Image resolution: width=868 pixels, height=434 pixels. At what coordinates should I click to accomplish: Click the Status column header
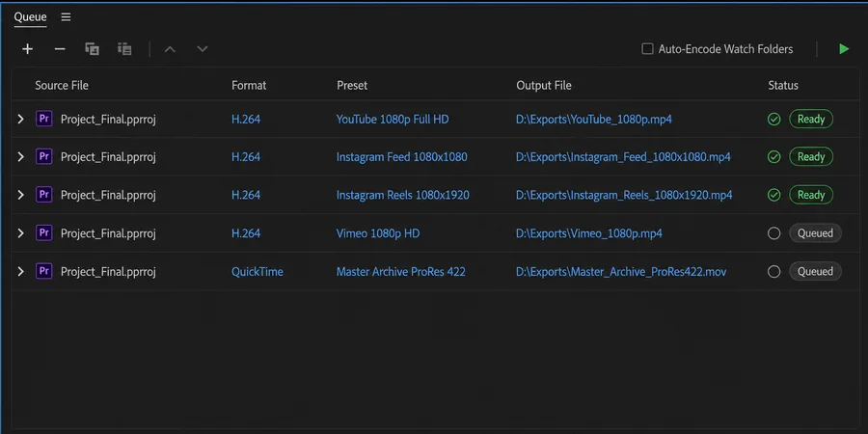(x=783, y=85)
